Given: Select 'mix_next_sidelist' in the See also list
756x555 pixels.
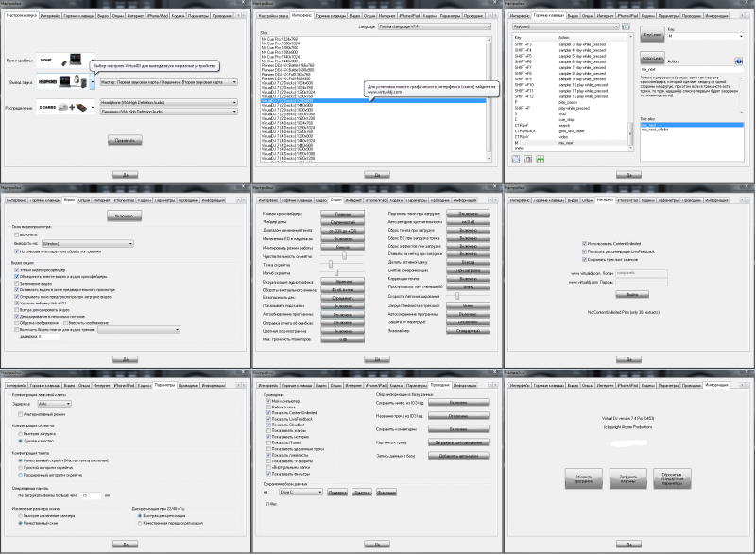Looking at the screenshot, I should click(x=692, y=130).
